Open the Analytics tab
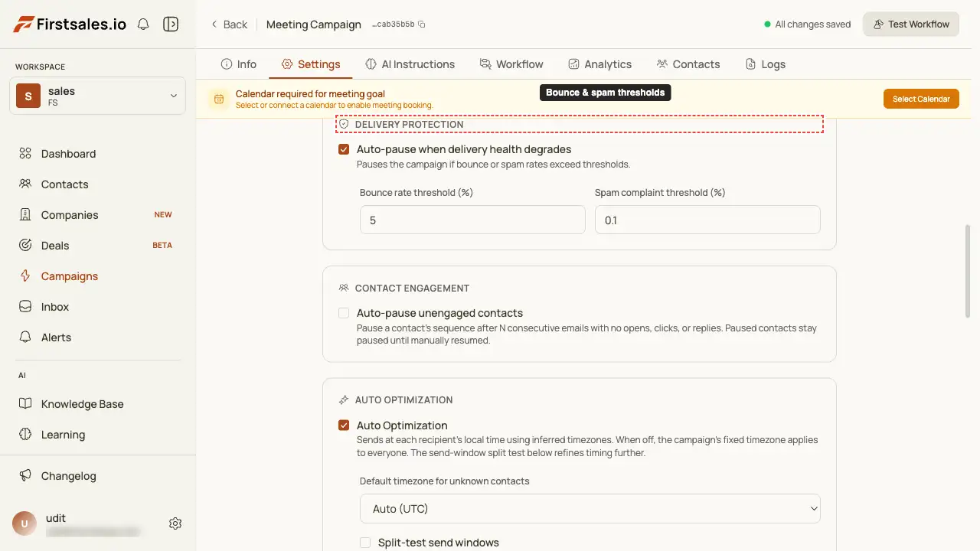 [x=599, y=64]
